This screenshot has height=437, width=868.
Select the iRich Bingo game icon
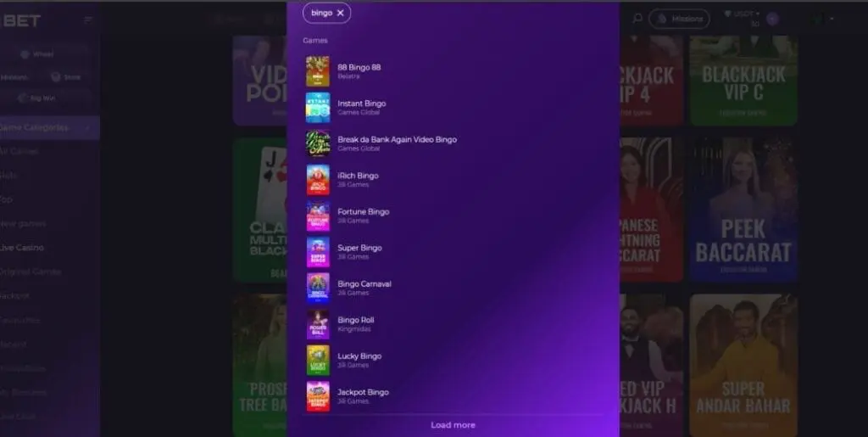click(317, 180)
